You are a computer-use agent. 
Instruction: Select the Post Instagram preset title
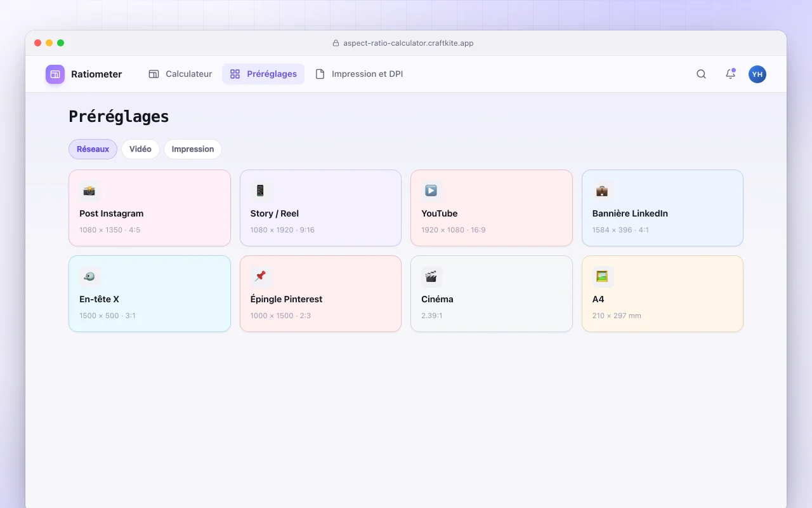(112, 213)
